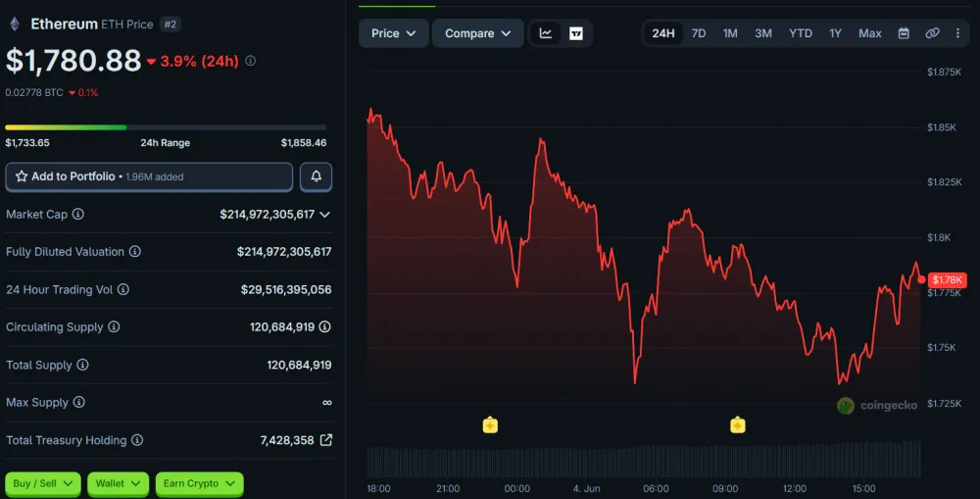Show Total Treasury Holding info icon

click(137, 440)
